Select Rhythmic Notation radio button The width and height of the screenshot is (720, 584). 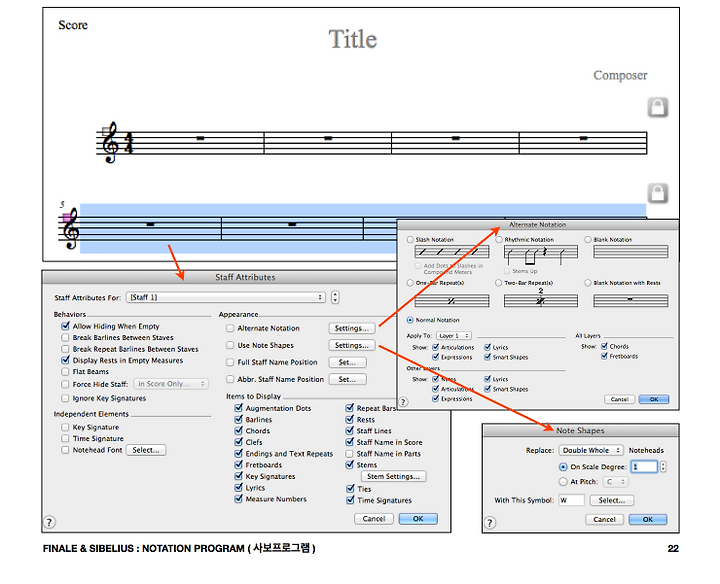click(x=499, y=240)
